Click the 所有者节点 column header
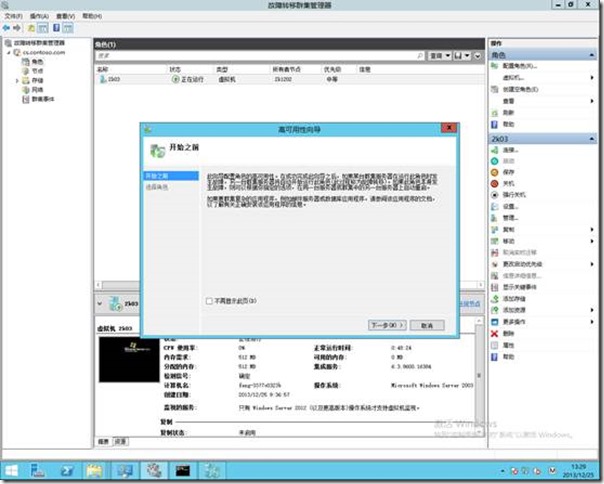 [287, 70]
